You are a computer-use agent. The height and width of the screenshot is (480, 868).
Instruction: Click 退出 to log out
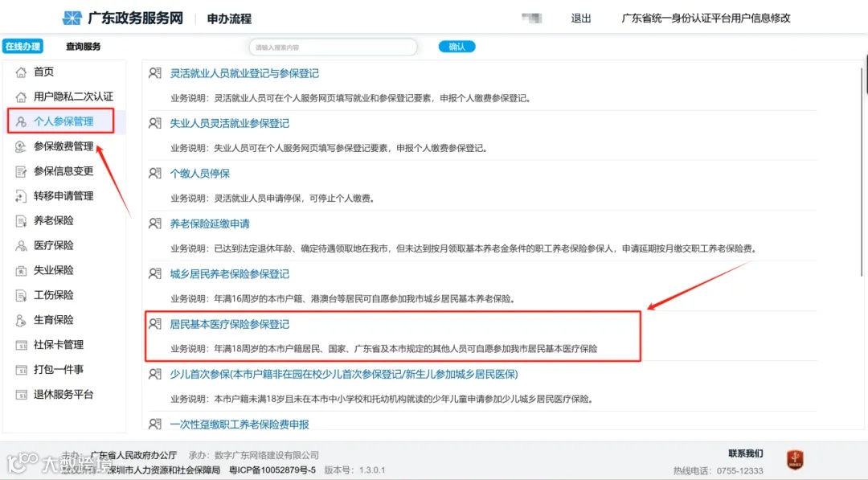coord(581,18)
